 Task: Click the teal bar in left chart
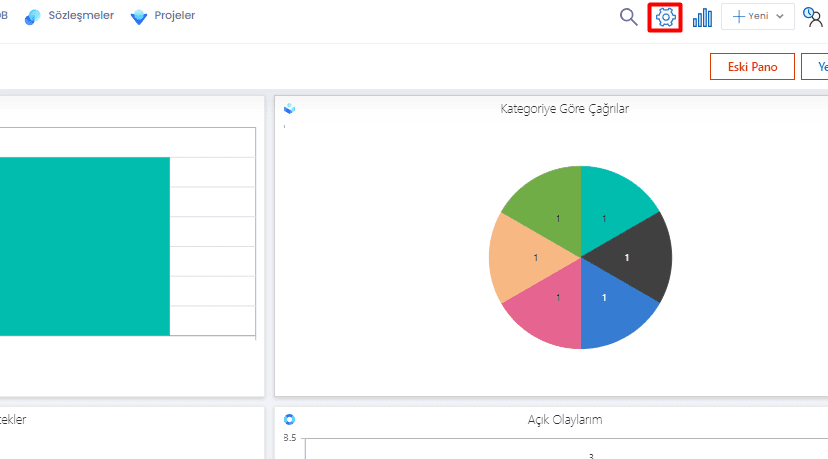tap(84, 246)
